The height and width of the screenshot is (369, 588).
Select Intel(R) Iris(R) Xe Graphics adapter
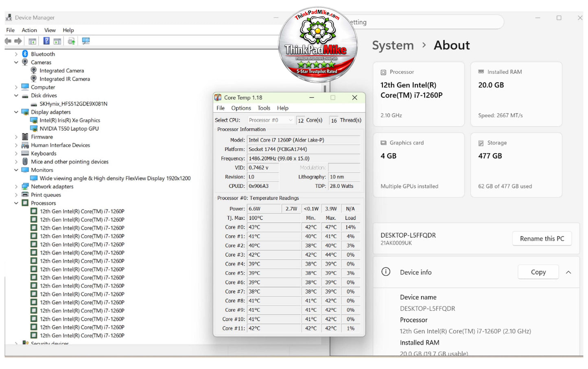70,120
